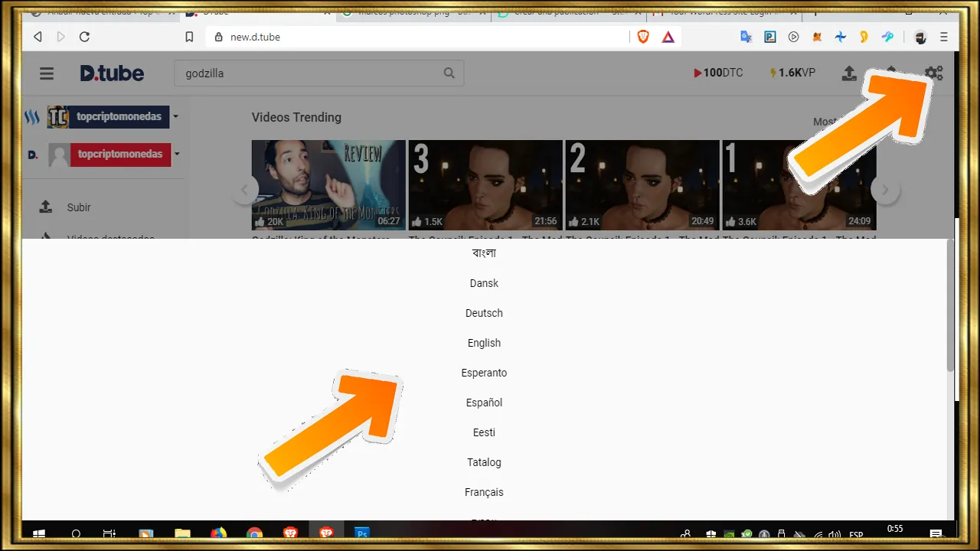Click the blue airplane extension icon
The width and height of the screenshot is (980, 551).
click(x=841, y=37)
